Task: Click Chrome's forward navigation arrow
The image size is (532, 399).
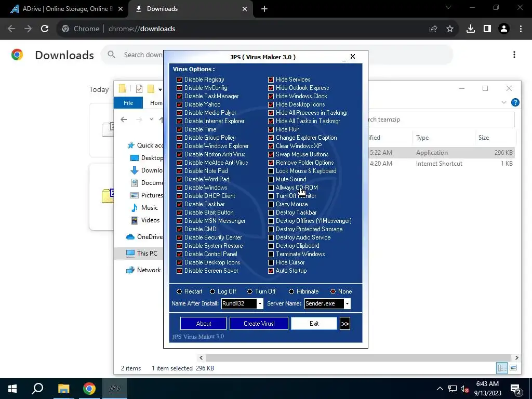Action: tap(28, 29)
